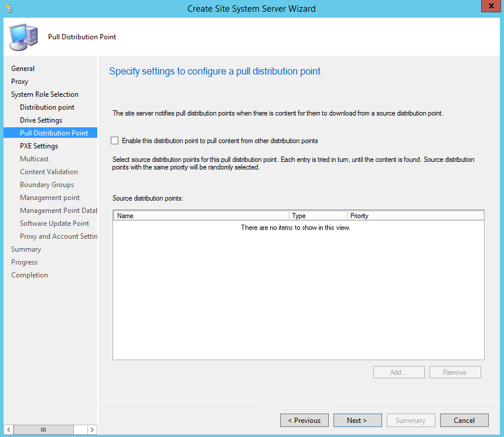Viewport: 504px width, 437px height.
Task: Click the Add... button
Action: pyautogui.click(x=399, y=372)
